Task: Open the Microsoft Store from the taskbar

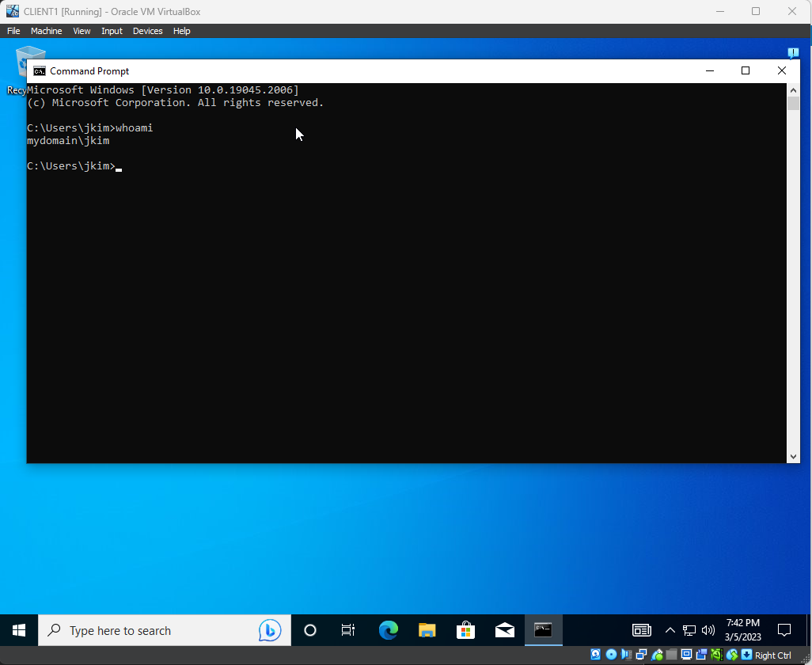Action: [x=465, y=630]
